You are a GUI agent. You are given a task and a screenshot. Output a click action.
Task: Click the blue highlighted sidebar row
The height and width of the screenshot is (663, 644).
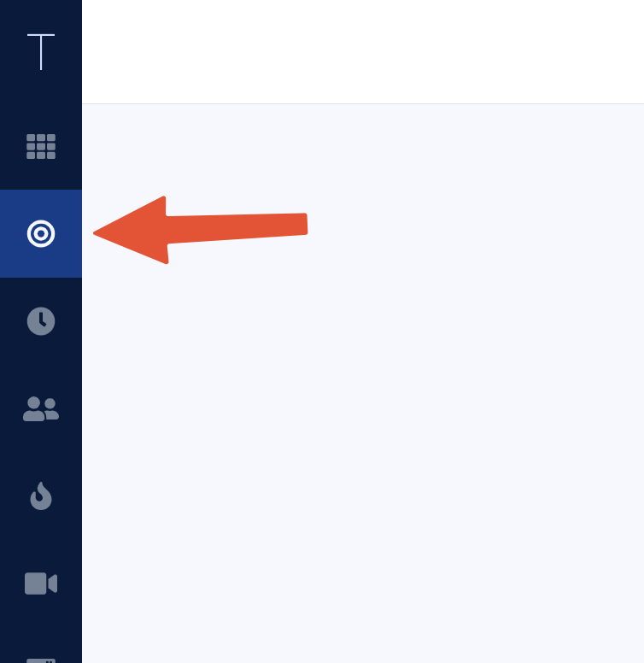41,233
